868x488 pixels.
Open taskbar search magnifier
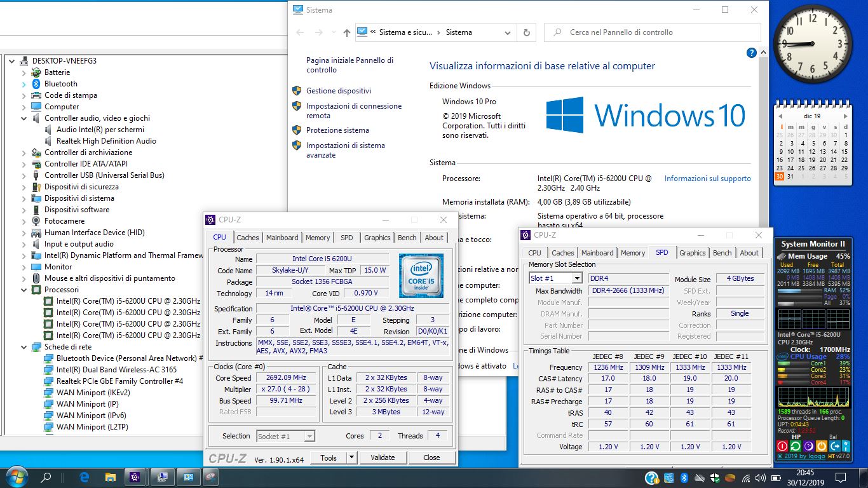(x=46, y=477)
